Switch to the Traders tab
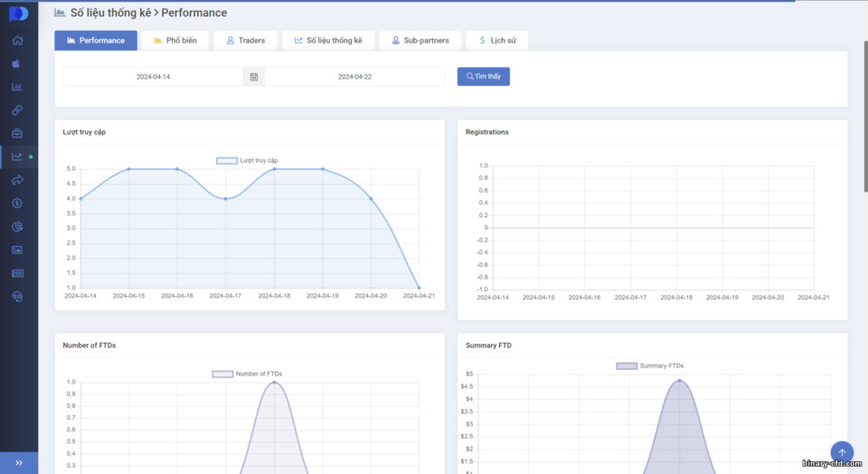The width and height of the screenshot is (868, 474). [245, 41]
